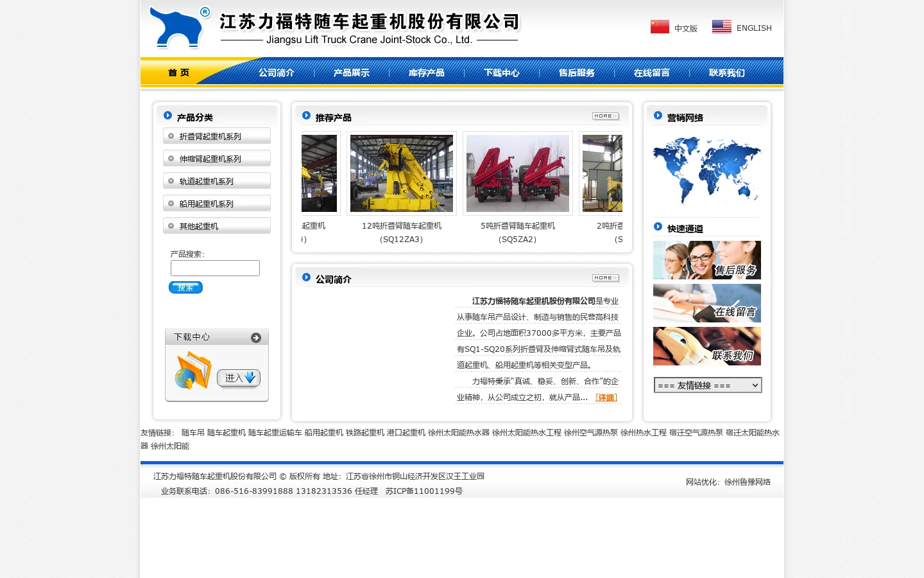Click the 随车起重机 footer link
Image resolution: width=924 pixels, height=578 pixels.
click(227, 433)
